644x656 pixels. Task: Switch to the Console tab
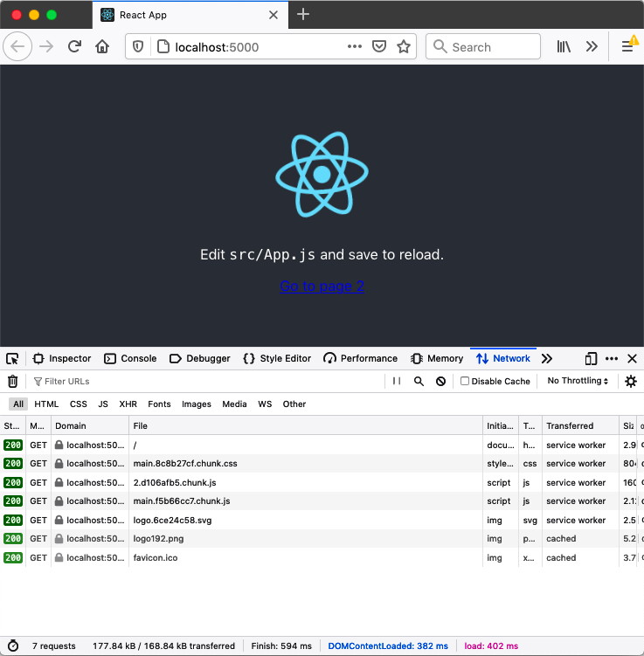130,359
